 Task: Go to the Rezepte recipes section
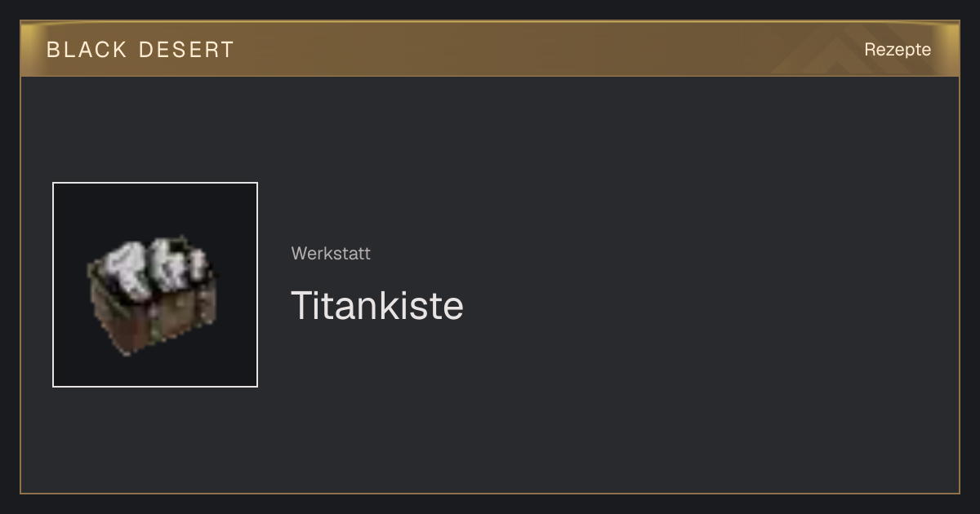point(898,49)
